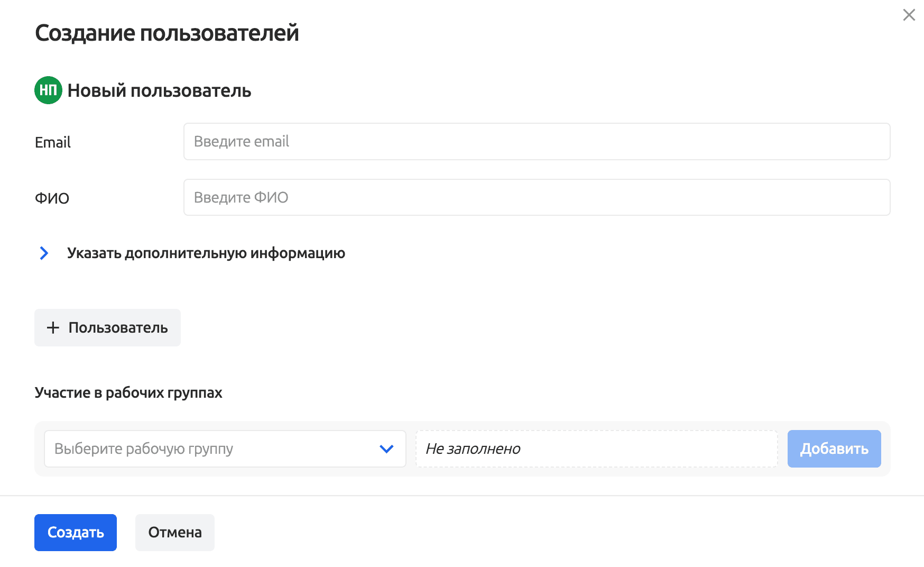This screenshot has width=924, height=567.
Task: Click inside the Введите email placeholder
Action: [x=242, y=141]
